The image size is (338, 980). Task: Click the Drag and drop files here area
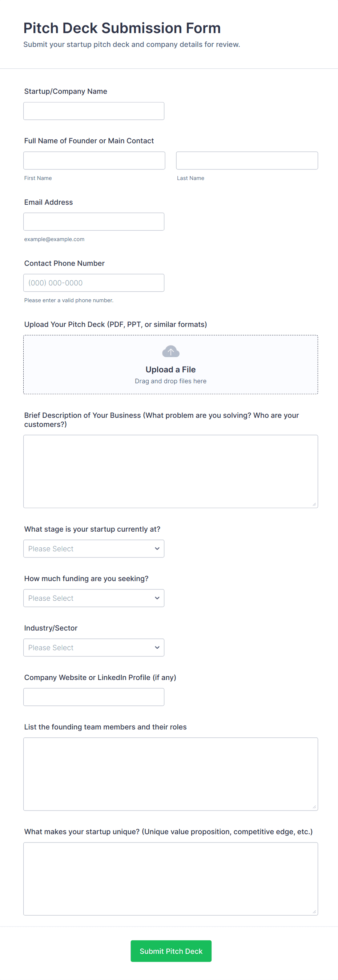[170, 381]
